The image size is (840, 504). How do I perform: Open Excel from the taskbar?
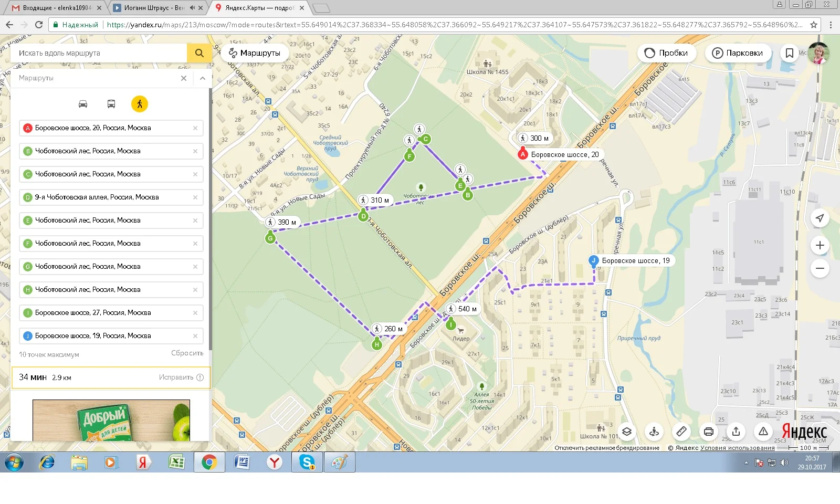(x=176, y=463)
